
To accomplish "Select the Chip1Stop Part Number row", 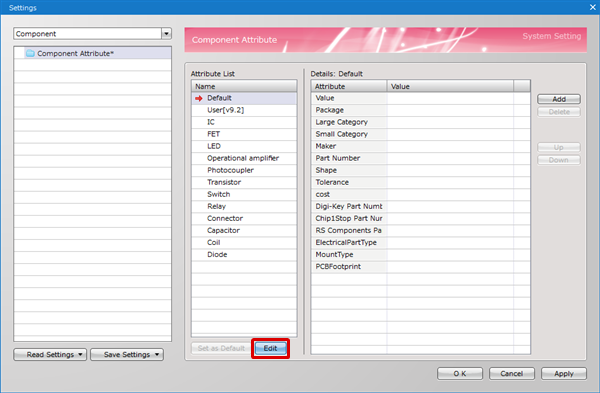I will click(x=421, y=219).
